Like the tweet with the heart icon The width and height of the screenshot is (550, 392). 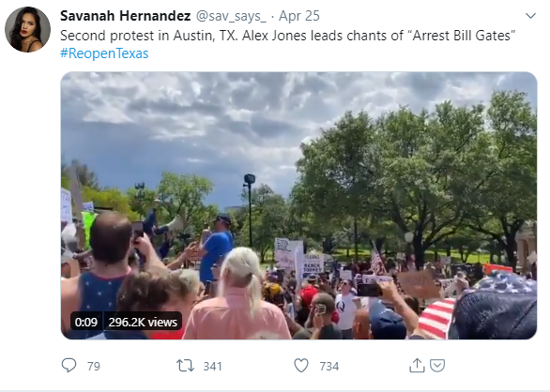point(301,366)
